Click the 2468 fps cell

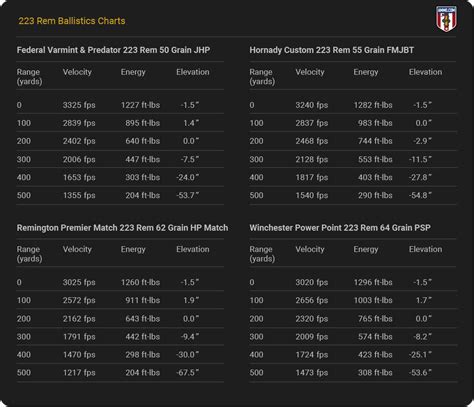[312, 141]
